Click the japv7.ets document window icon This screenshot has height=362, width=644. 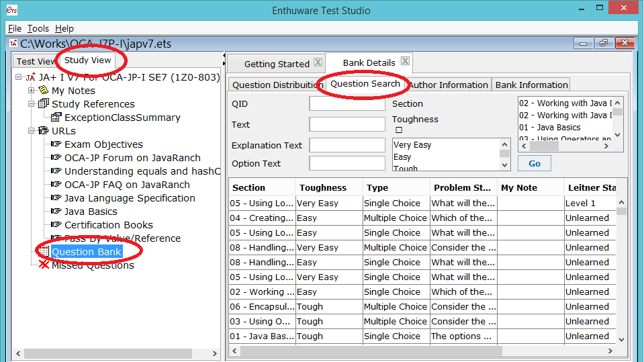tap(13, 43)
